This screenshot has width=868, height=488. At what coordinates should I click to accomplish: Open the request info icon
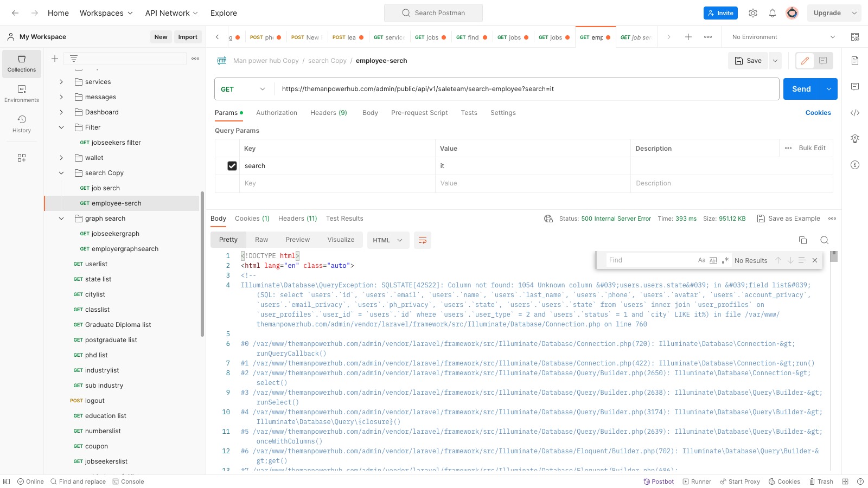(855, 165)
